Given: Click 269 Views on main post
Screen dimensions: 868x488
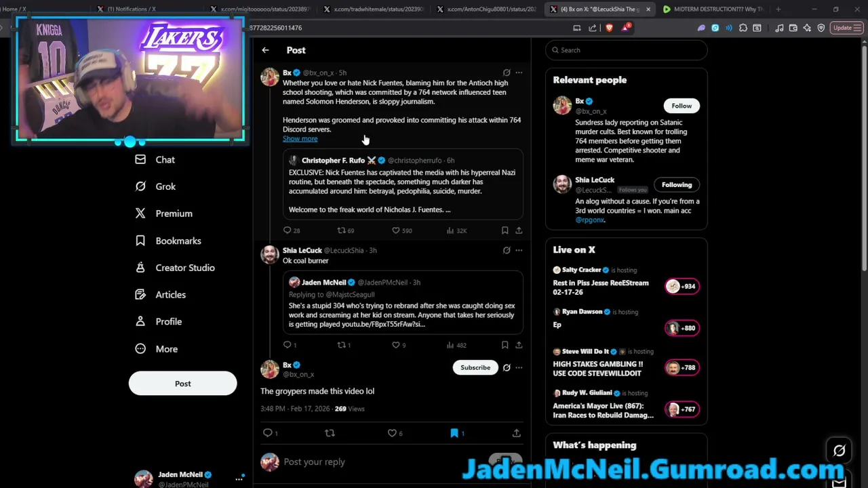Looking at the screenshot, I should 349,409.
